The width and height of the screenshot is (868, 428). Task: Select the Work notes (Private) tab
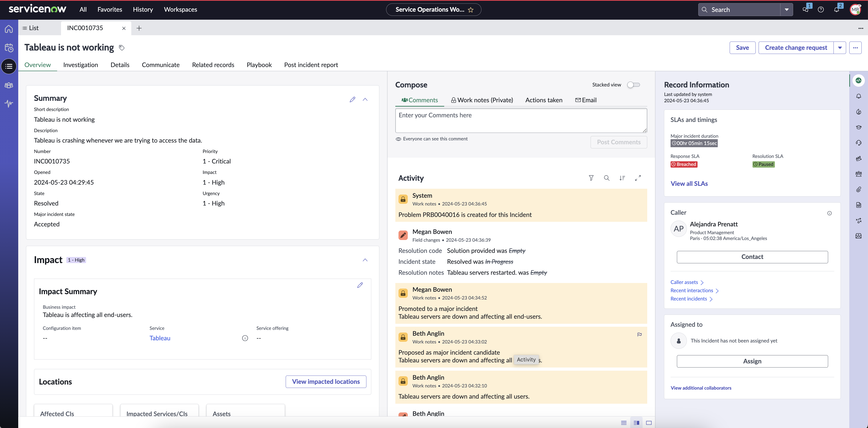pos(482,100)
